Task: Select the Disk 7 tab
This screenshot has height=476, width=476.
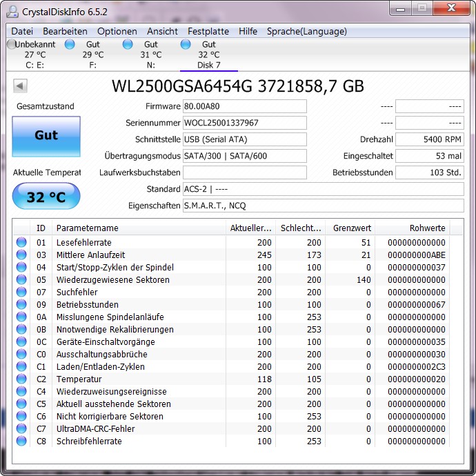Action: point(209,54)
